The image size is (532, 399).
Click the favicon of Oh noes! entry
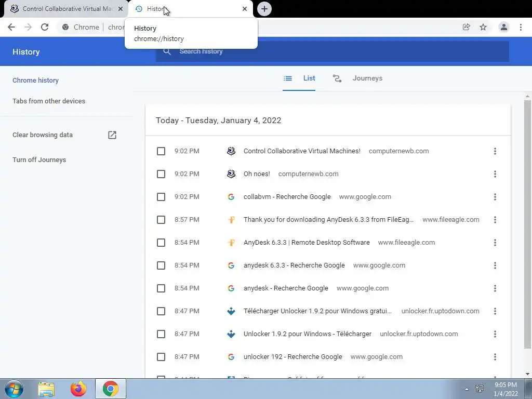[231, 174]
